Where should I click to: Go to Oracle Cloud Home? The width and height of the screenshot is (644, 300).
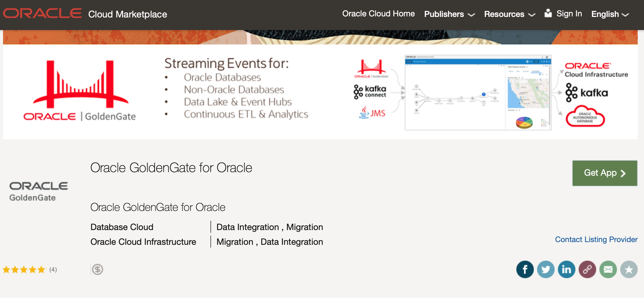point(378,14)
